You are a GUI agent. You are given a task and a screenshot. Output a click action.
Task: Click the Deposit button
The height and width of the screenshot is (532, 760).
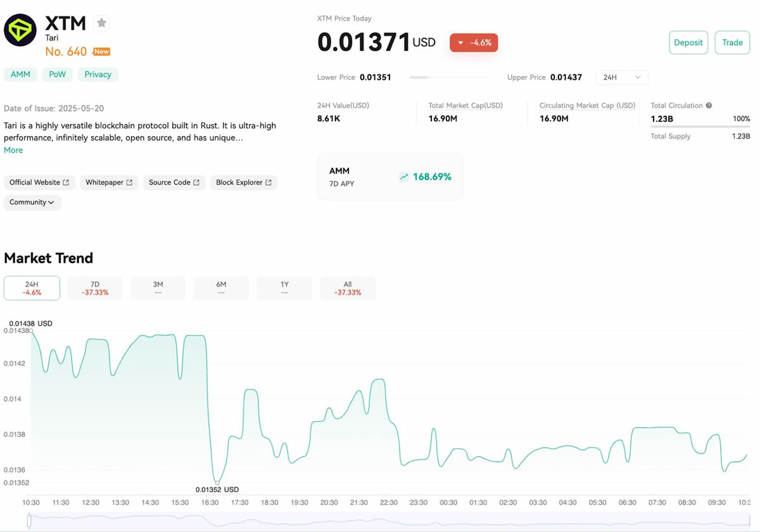click(x=688, y=42)
